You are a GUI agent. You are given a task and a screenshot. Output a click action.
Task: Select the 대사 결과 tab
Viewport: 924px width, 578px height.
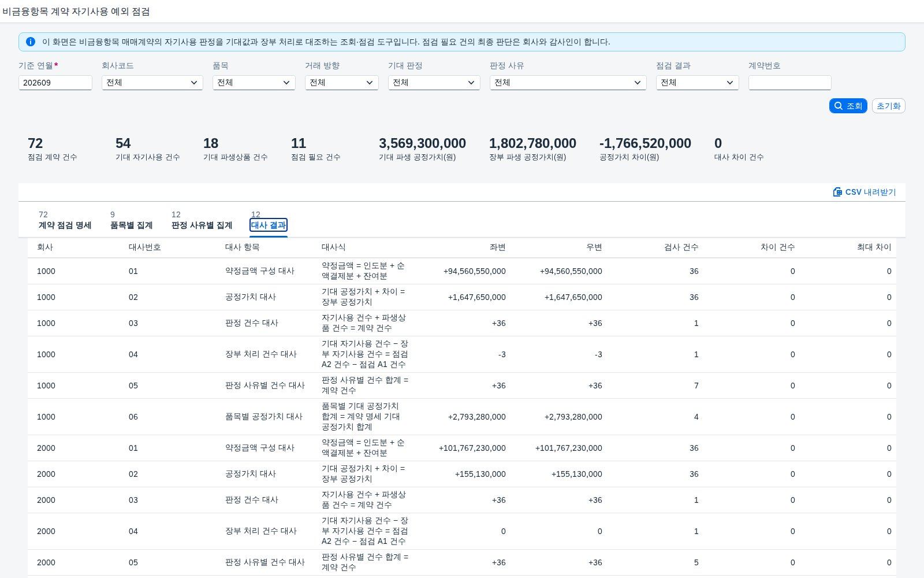(x=269, y=225)
